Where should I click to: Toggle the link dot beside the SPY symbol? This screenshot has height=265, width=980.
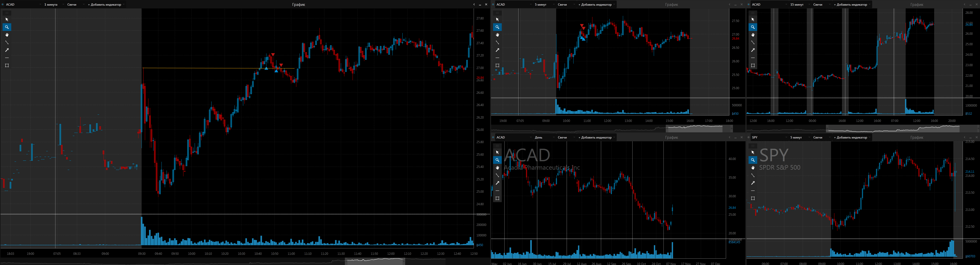coord(749,137)
